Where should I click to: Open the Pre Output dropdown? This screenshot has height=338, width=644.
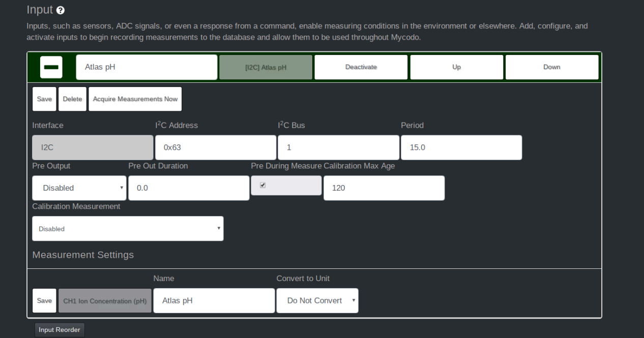(79, 188)
